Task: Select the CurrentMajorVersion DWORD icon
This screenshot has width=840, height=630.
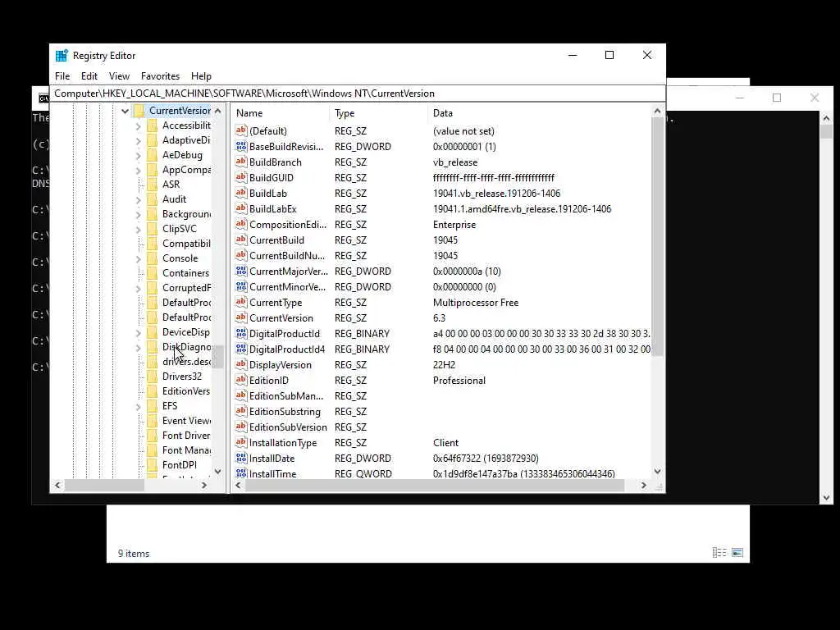Action: pyautogui.click(x=241, y=271)
